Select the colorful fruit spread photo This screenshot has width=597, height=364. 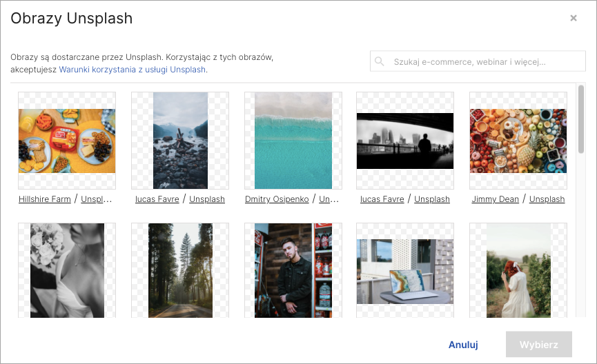tap(518, 141)
